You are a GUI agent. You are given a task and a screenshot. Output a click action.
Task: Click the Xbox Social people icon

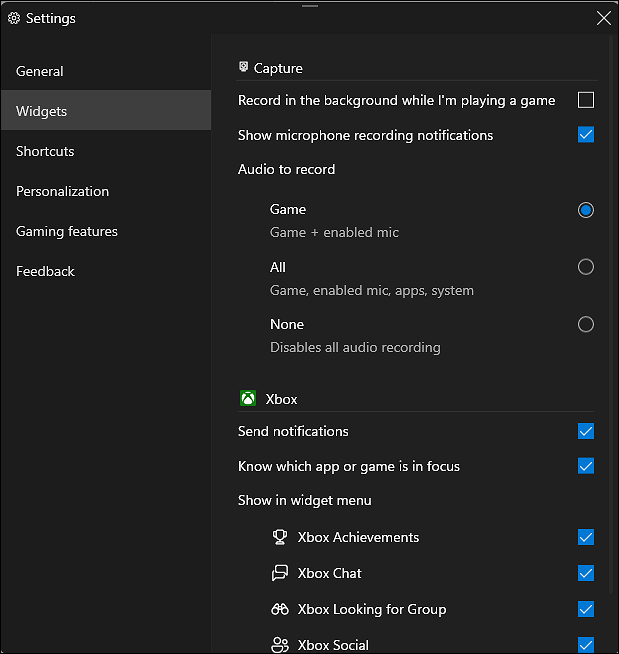280,645
